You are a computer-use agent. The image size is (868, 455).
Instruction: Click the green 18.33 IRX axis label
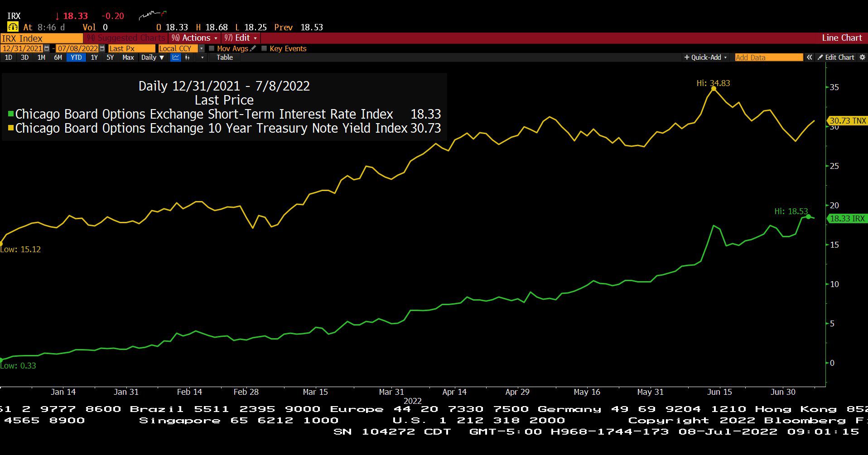pos(847,219)
